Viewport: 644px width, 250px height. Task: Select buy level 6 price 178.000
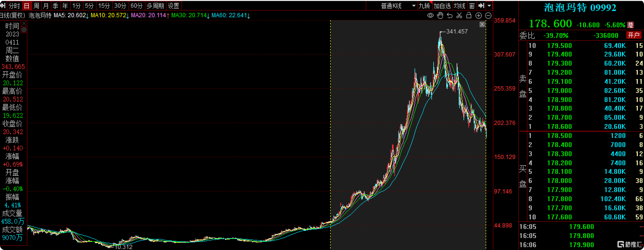point(560,181)
